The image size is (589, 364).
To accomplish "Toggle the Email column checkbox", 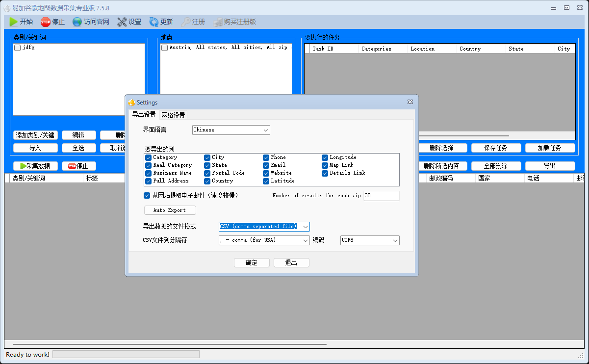I will tap(266, 165).
